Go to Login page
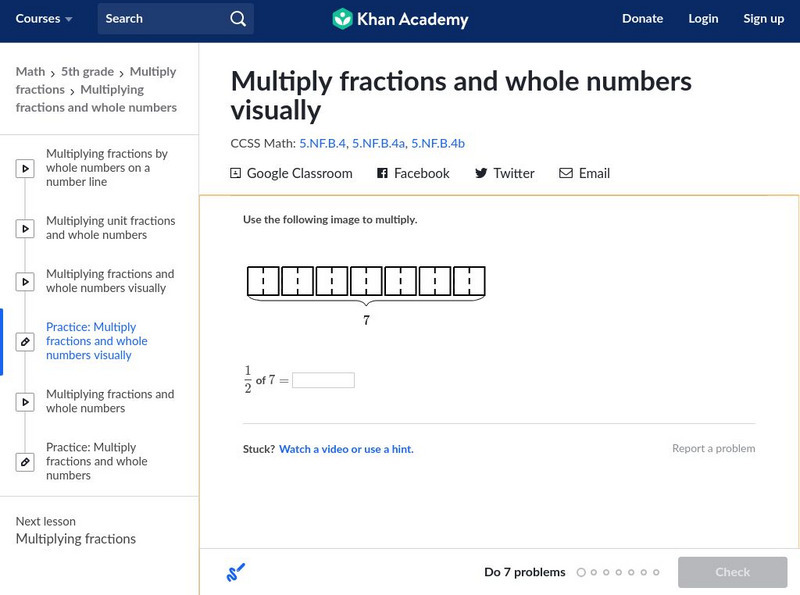 (x=703, y=19)
